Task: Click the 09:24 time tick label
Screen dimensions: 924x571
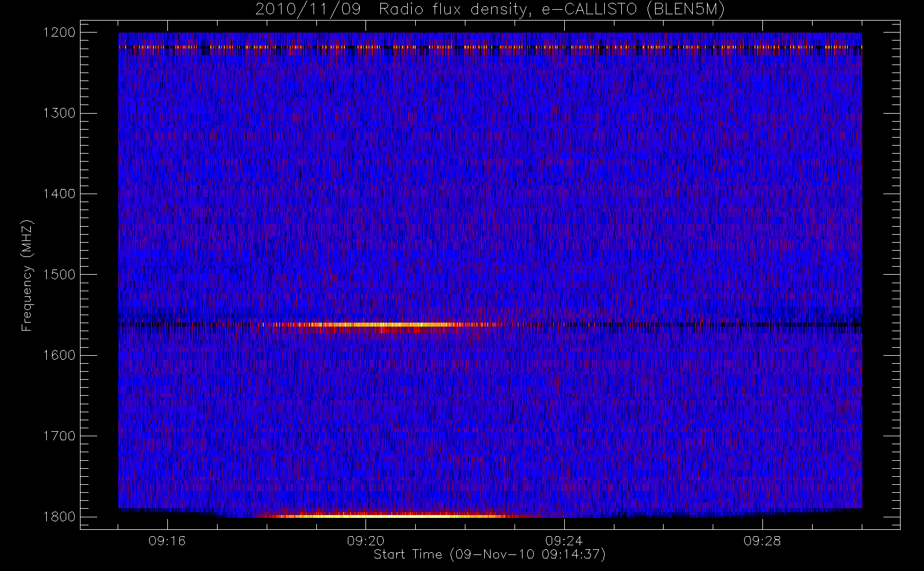Action: [x=564, y=541]
